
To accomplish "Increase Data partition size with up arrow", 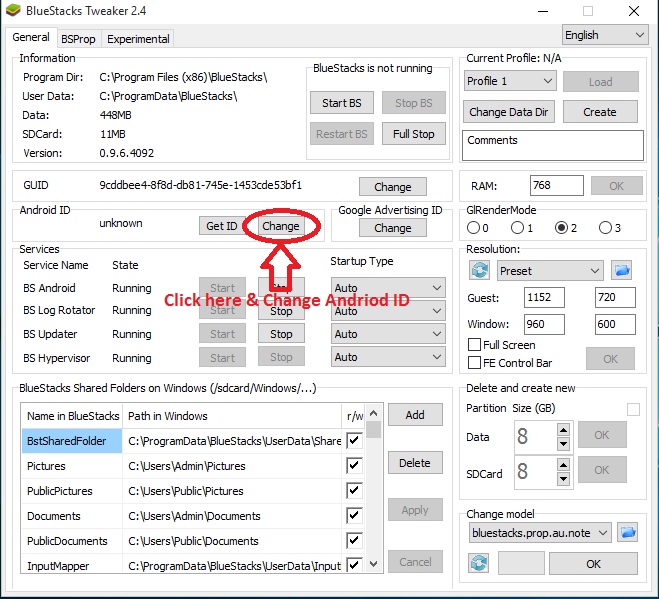I will pyautogui.click(x=563, y=430).
